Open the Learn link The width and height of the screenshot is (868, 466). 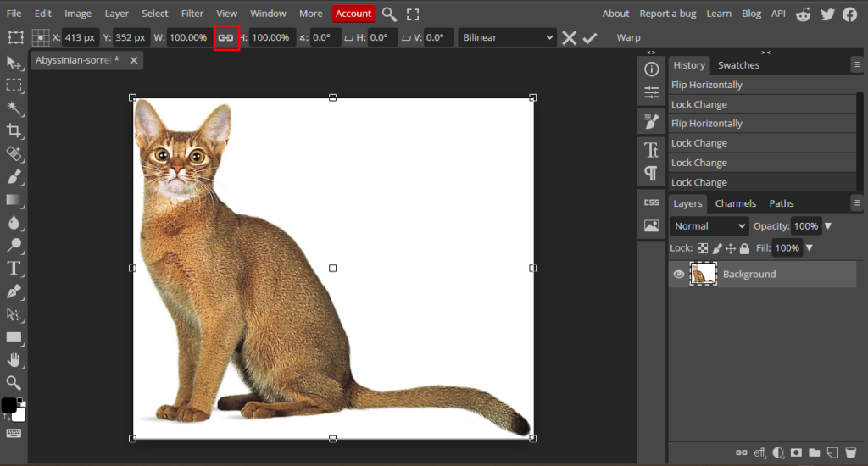719,14
